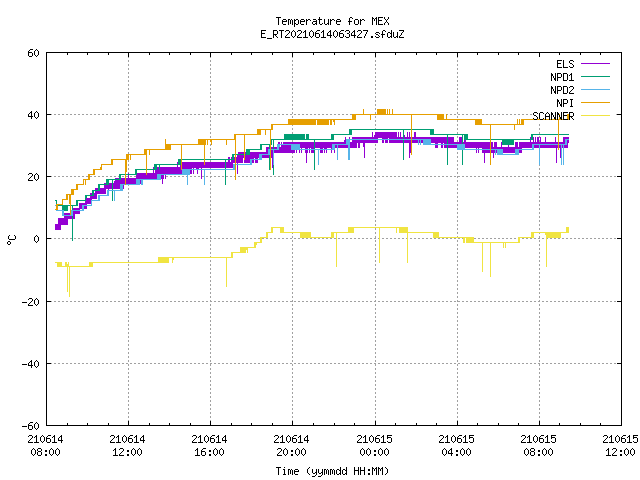Screen dimensions: 640x480
Task: Click the ELS legend label
Action: pos(565,64)
